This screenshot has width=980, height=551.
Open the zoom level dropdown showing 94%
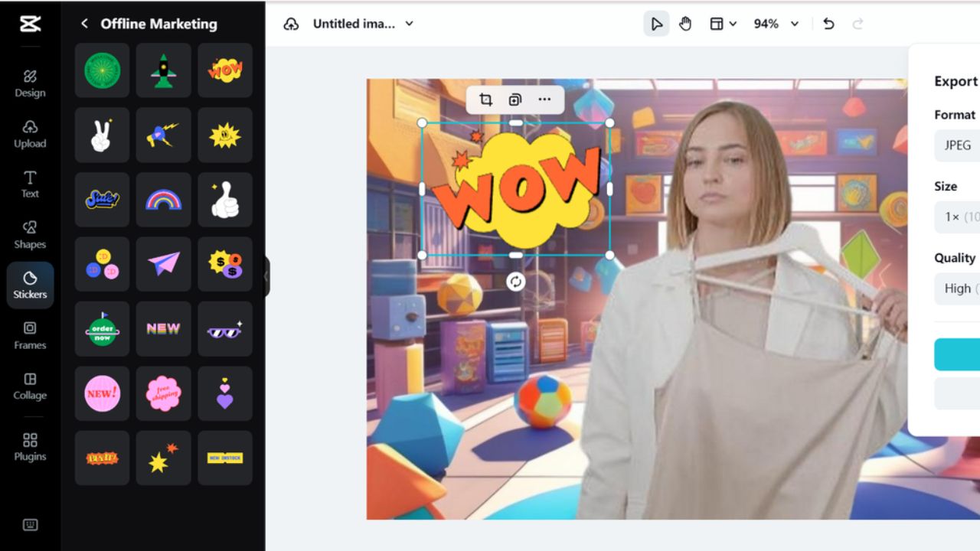click(775, 24)
